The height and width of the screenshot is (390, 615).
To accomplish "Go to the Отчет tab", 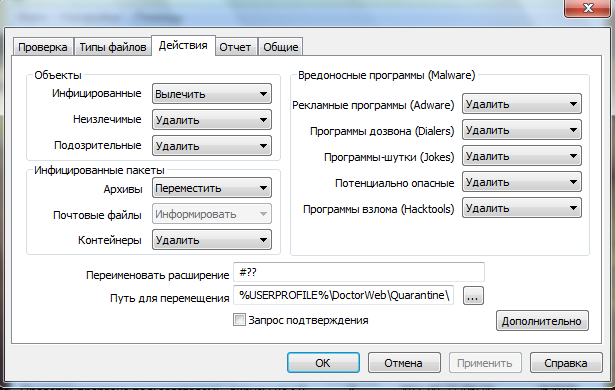I will (x=235, y=47).
